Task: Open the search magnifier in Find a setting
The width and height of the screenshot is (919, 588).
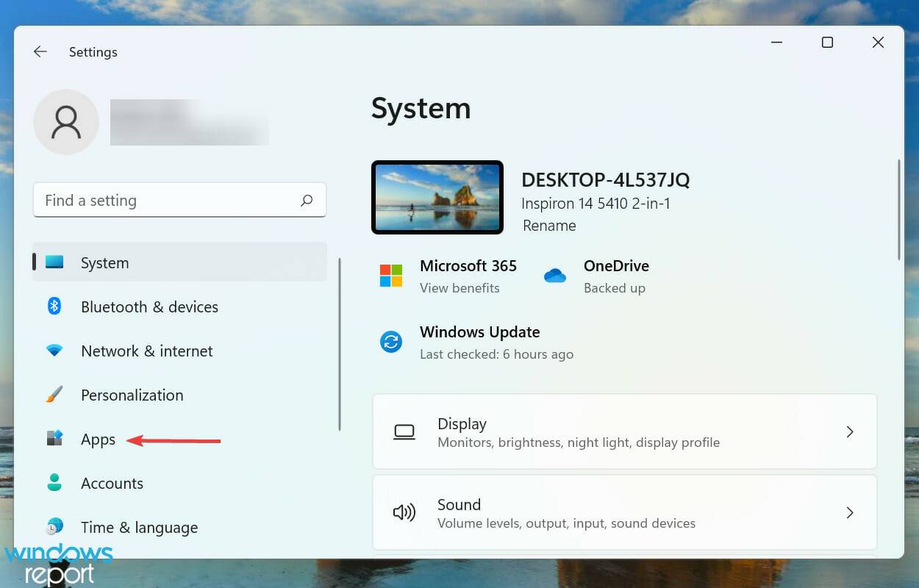Action: (x=307, y=200)
